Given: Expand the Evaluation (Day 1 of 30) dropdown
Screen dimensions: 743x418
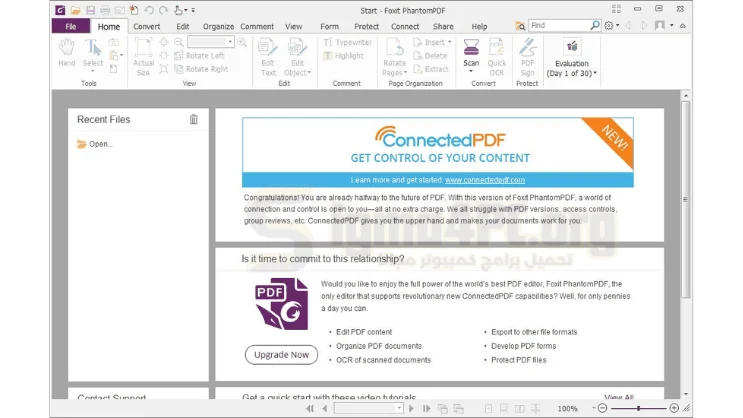Looking at the screenshot, I should tap(595, 73).
